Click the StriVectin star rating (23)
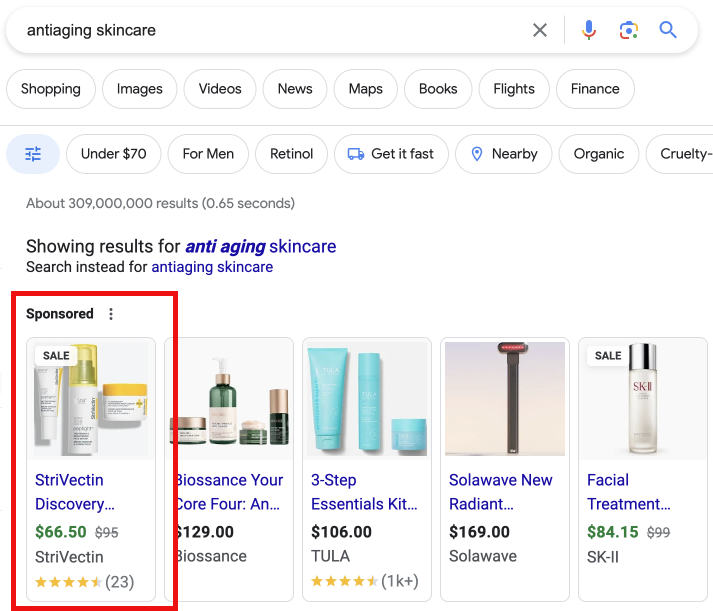The image size is (713, 611). tap(85, 582)
